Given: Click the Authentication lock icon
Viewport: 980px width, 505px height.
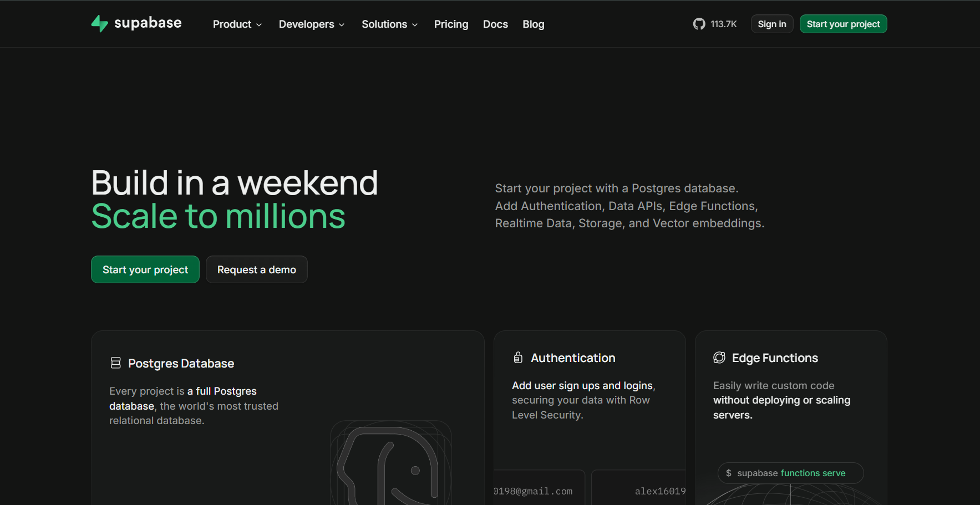Looking at the screenshot, I should pyautogui.click(x=518, y=358).
